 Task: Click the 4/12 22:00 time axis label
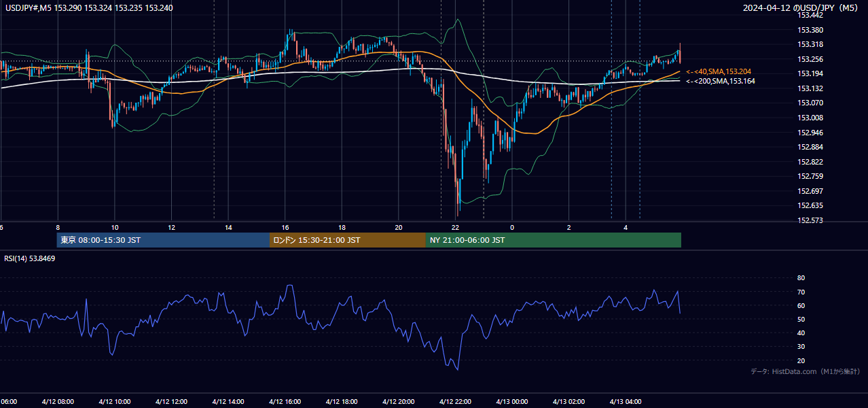pos(455,402)
